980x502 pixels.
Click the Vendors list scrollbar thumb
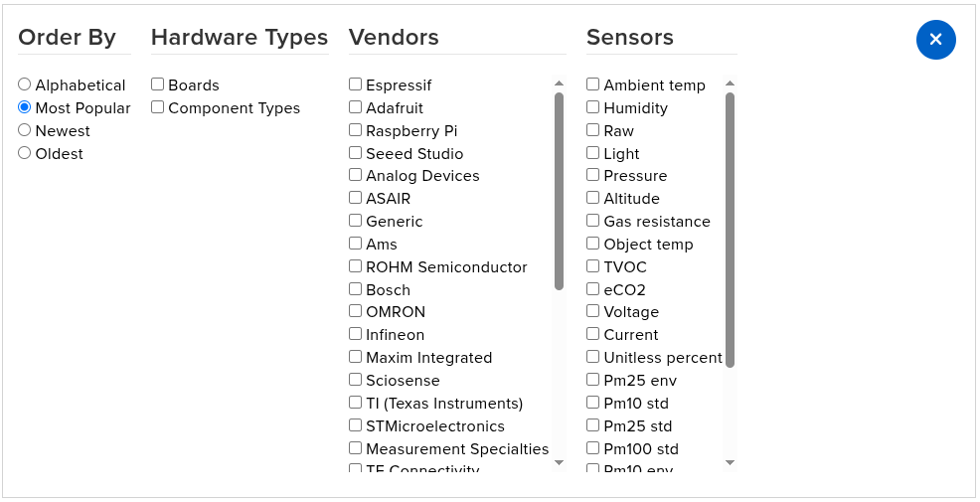point(559,189)
